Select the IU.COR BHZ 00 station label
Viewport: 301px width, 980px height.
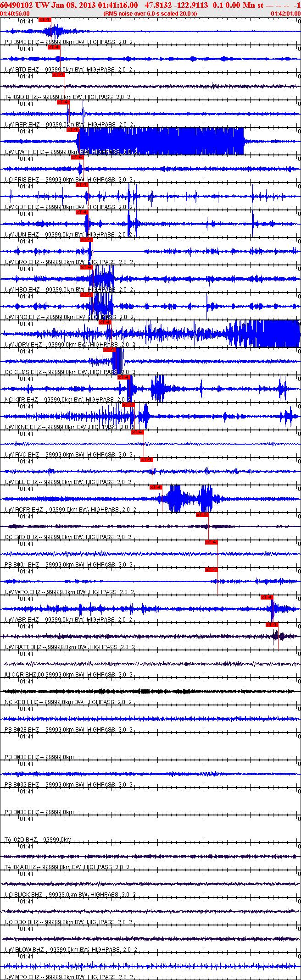pyautogui.click(x=69, y=675)
